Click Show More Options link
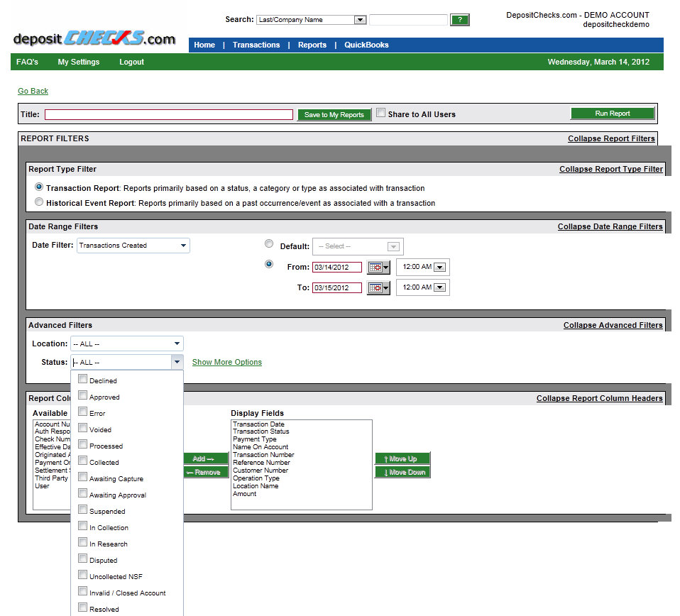Screen dimensions: 680x616 pyautogui.click(x=227, y=362)
